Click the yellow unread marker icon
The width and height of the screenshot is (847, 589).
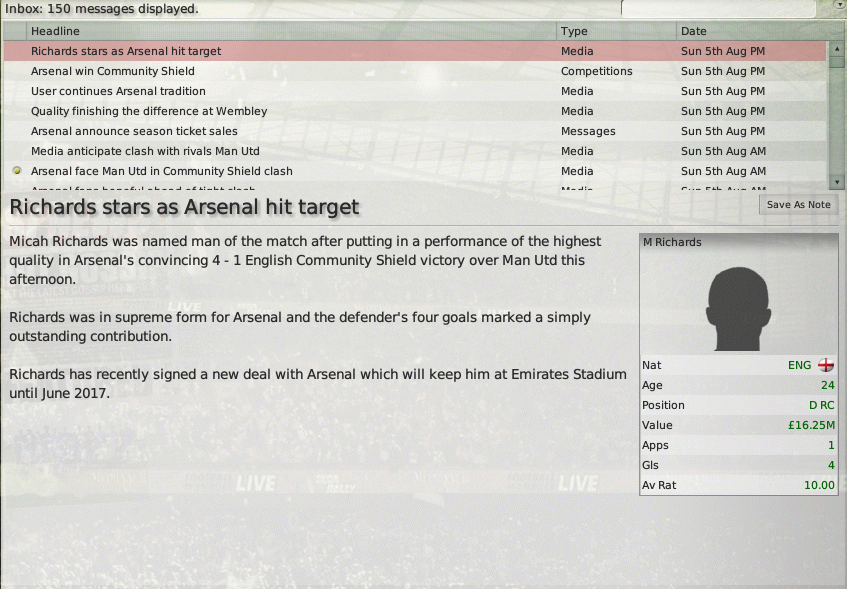17,171
